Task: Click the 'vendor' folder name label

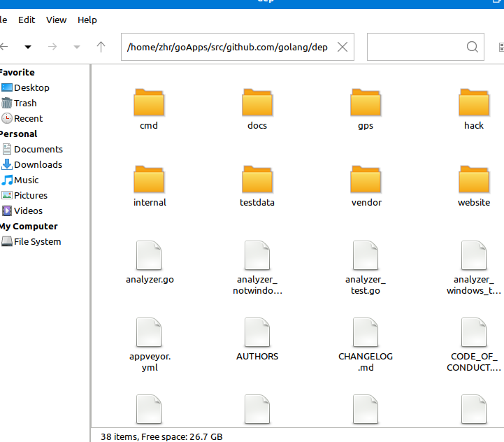Action: (x=366, y=202)
